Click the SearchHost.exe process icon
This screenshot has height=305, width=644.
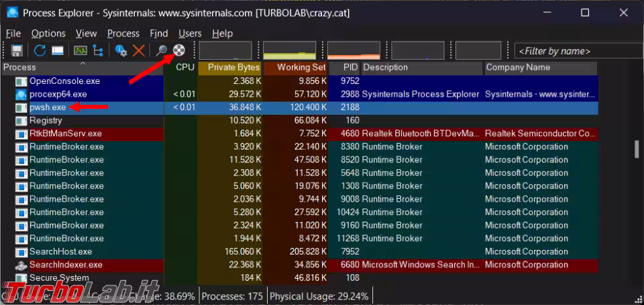(x=21, y=251)
